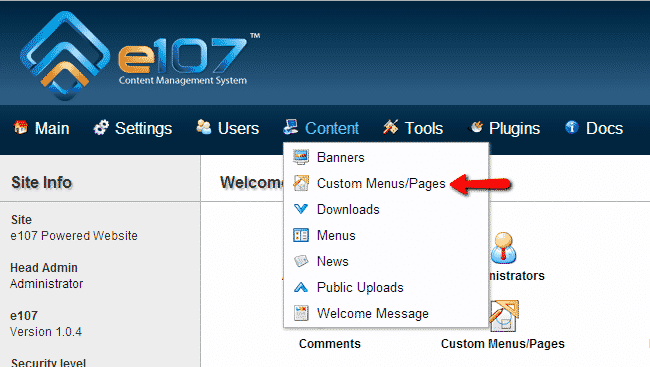
Task: Click the Banners monitor icon
Action: (x=301, y=157)
